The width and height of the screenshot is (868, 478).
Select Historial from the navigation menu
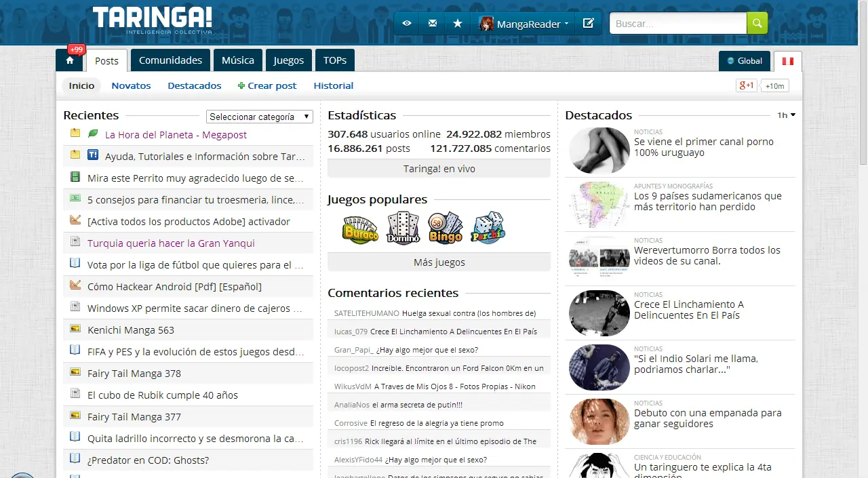[x=333, y=85]
